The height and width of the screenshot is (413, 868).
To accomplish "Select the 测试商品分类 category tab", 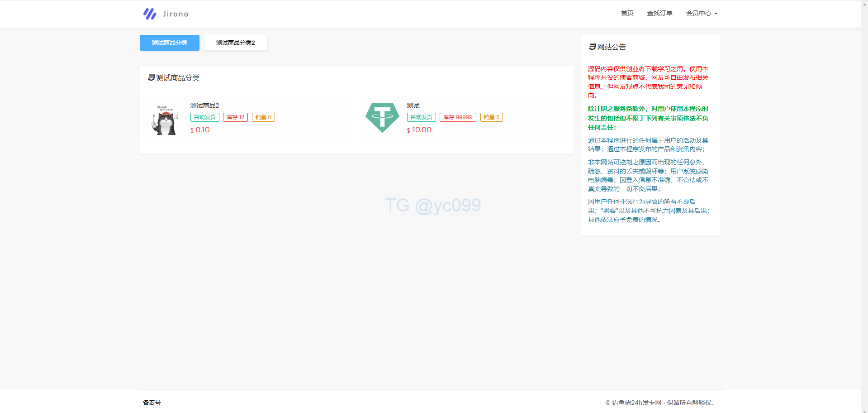I will click(170, 43).
